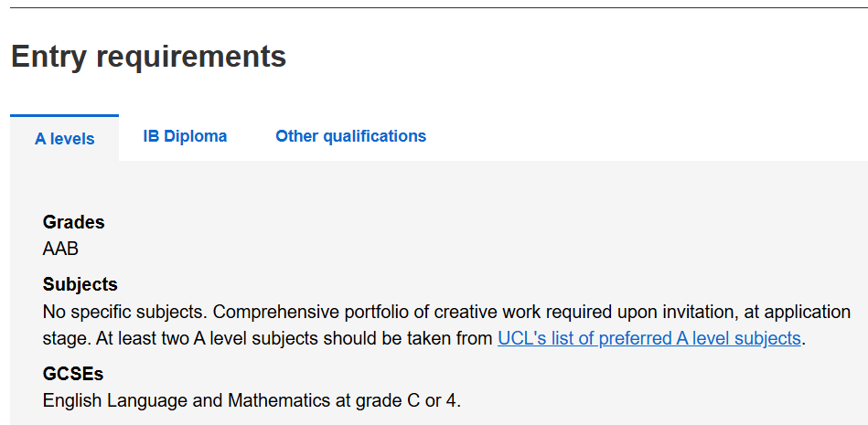Open UCL's list of preferred A level subjects
The image size is (868, 425).
point(648,338)
